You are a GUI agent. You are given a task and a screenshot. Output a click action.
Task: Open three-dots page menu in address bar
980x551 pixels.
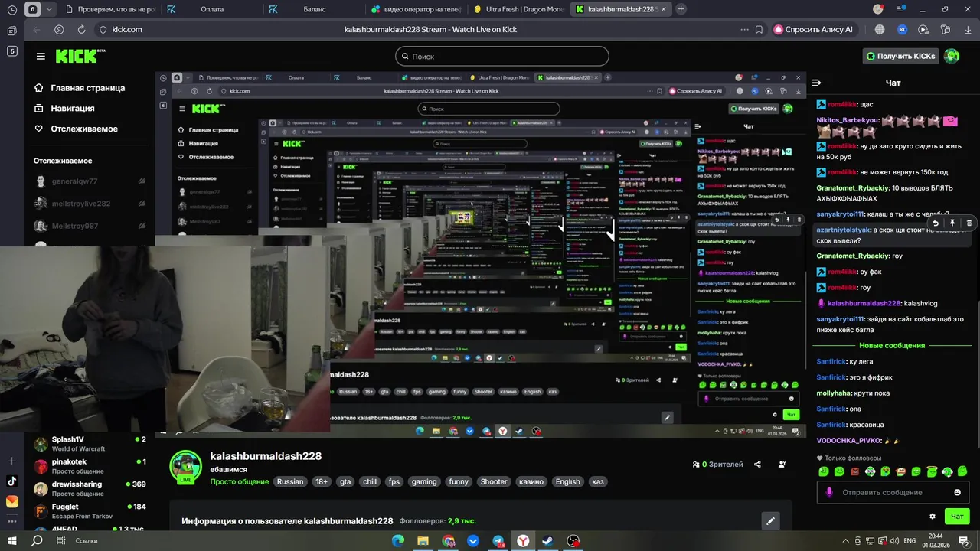[x=744, y=29]
